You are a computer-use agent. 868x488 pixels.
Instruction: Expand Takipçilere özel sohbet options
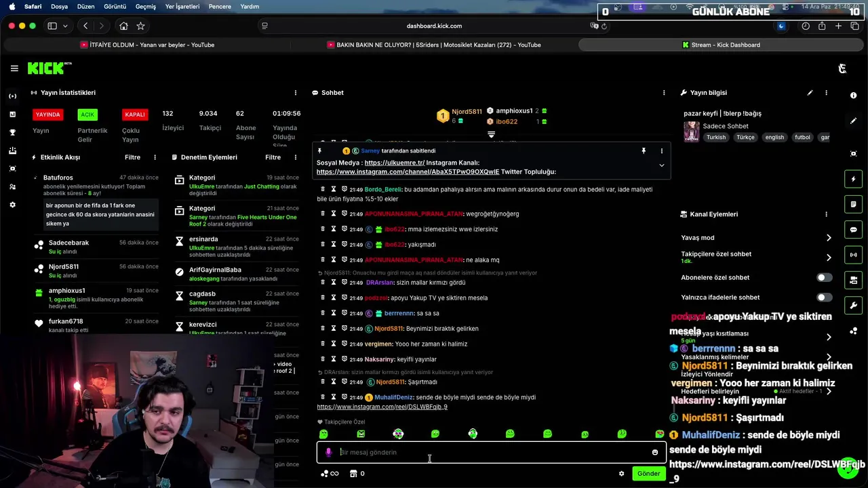(x=828, y=258)
